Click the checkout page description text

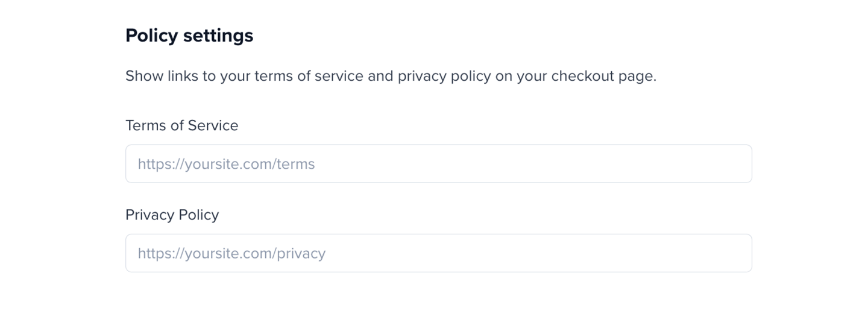(391, 77)
